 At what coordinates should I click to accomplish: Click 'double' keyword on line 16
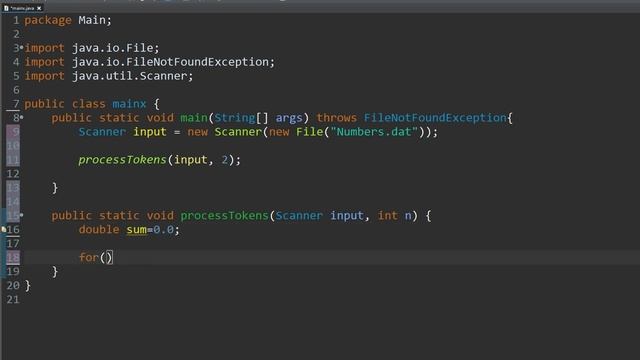99,229
